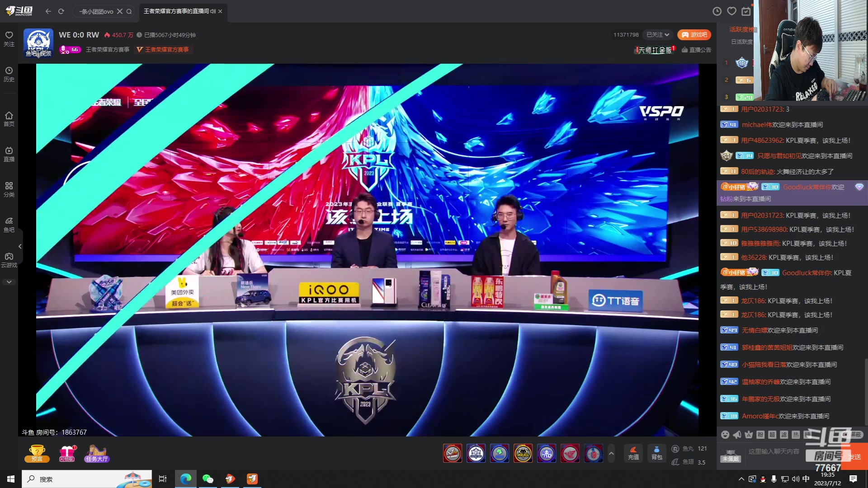Screen dimensions: 868x488
Task: Open 历史 in the left sidebar
Action: 9,75
